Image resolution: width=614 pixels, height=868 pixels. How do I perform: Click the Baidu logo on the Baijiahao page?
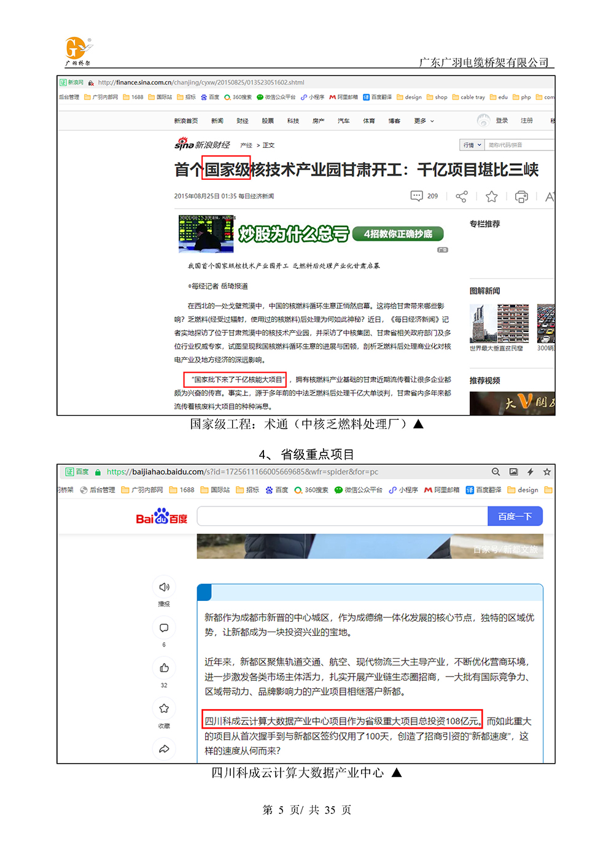[x=161, y=516]
